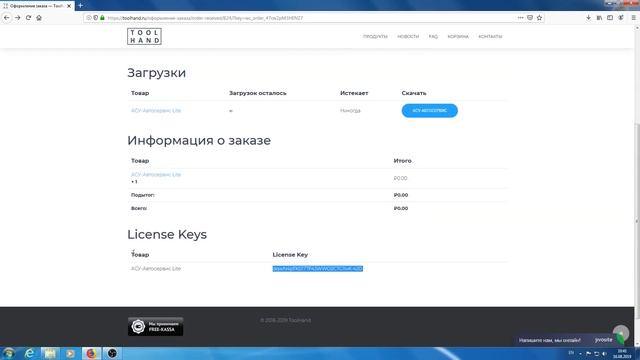Screen dimensions: 640x360
Task: Bookmark this page with the star icon
Action: pyautogui.click(x=539, y=18)
